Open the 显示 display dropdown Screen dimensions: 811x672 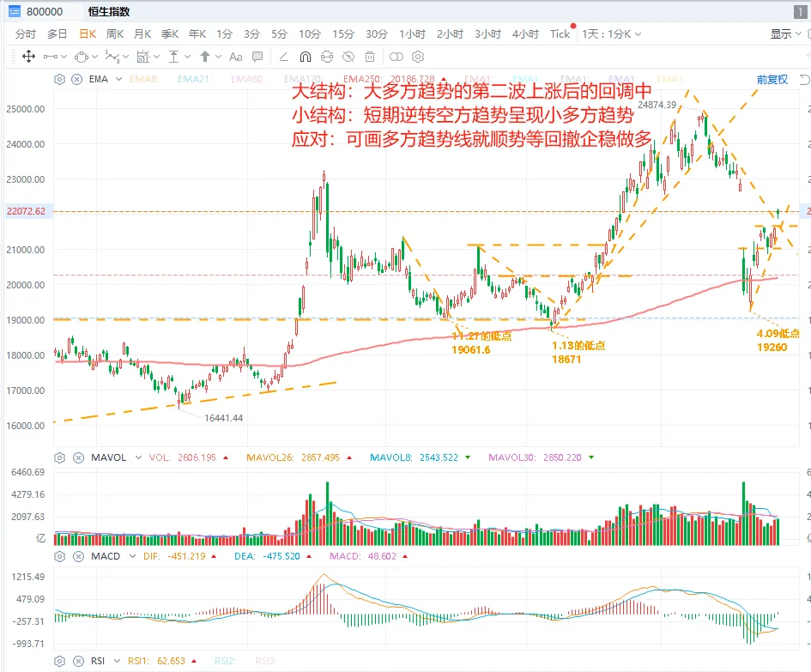click(785, 34)
